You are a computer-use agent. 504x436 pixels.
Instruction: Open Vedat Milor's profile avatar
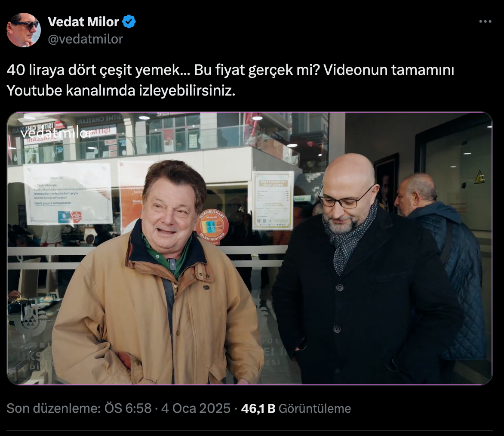pos(24,30)
